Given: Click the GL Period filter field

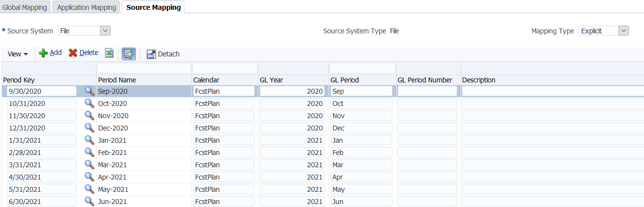Looking at the screenshot, I should pos(362,68).
